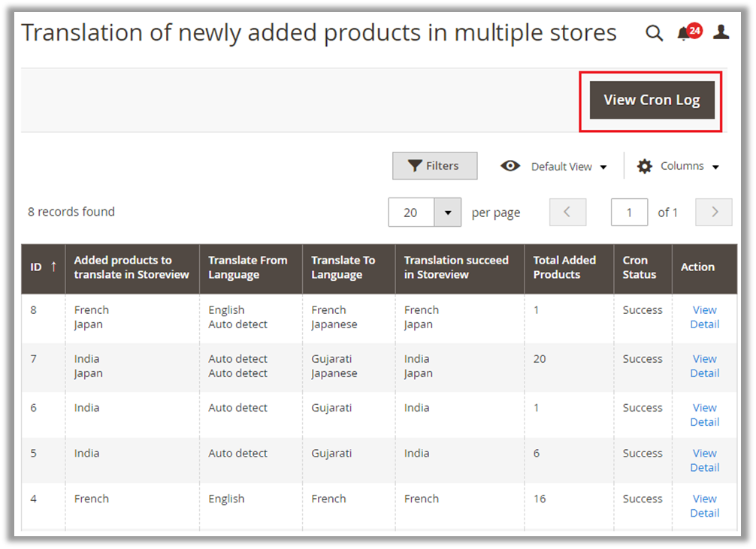Open View Detail for record ID 7
Image resolution: width=756 pixels, height=549 pixels.
pos(704,366)
